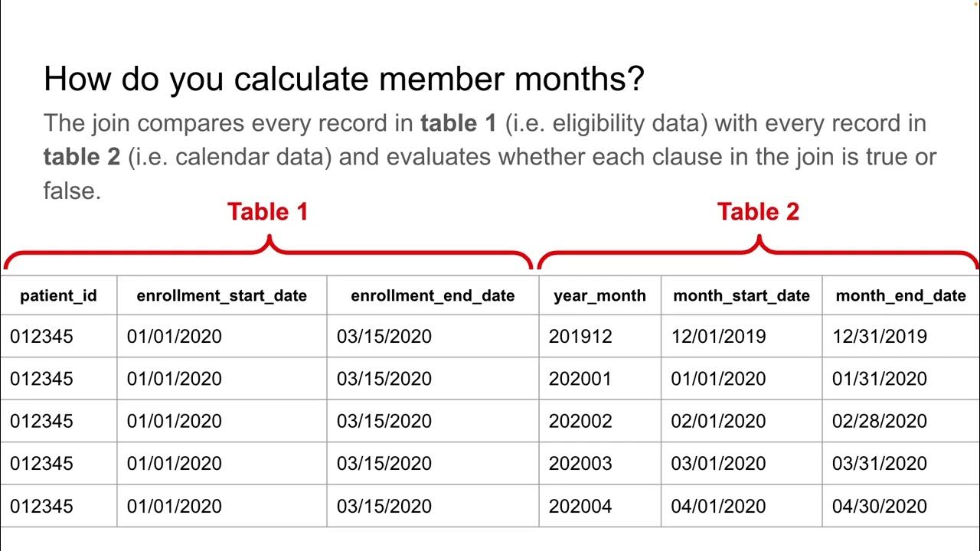The height and width of the screenshot is (551, 980).
Task: Click the slide title about member months
Action: (344, 80)
